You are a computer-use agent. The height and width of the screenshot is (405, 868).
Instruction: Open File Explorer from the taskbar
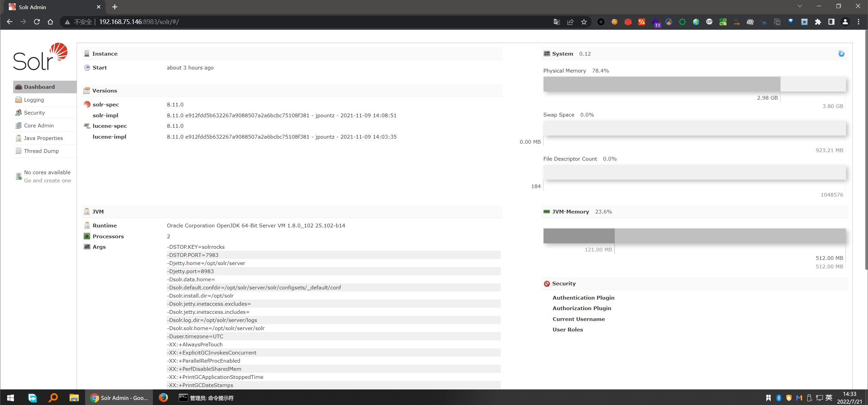tap(74, 398)
